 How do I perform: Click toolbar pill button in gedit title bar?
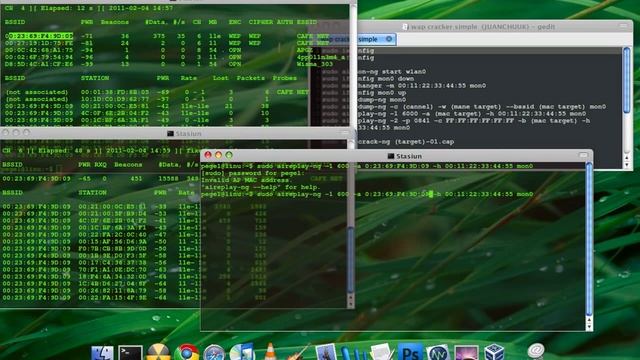(623, 26)
